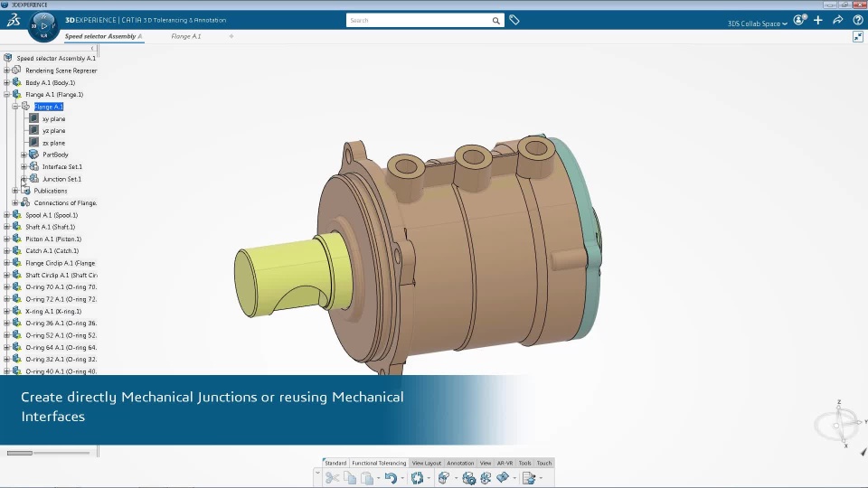Click the xy plane icon

coord(33,118)
